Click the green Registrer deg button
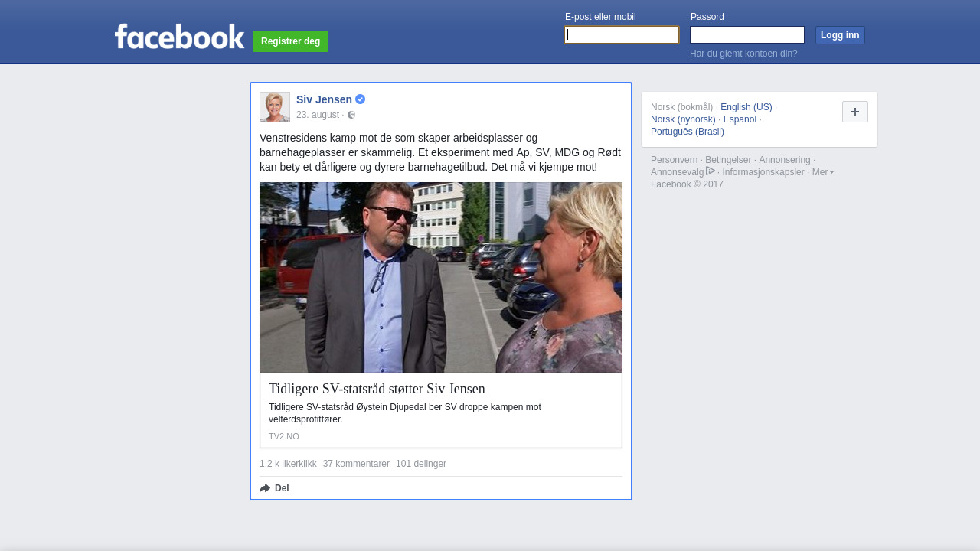This screenshot has height=551, width=980. [290, 41]
